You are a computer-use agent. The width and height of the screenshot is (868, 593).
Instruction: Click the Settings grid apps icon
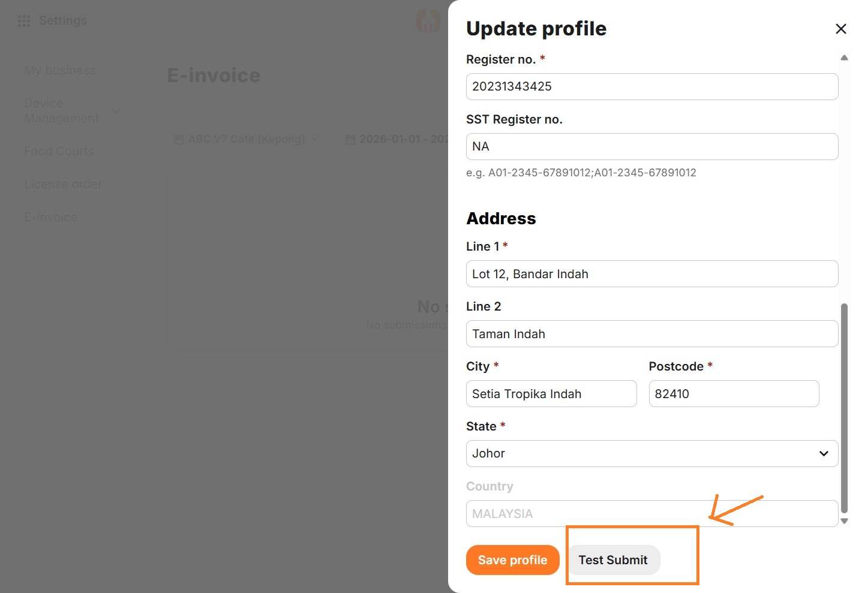coord(24,21)
